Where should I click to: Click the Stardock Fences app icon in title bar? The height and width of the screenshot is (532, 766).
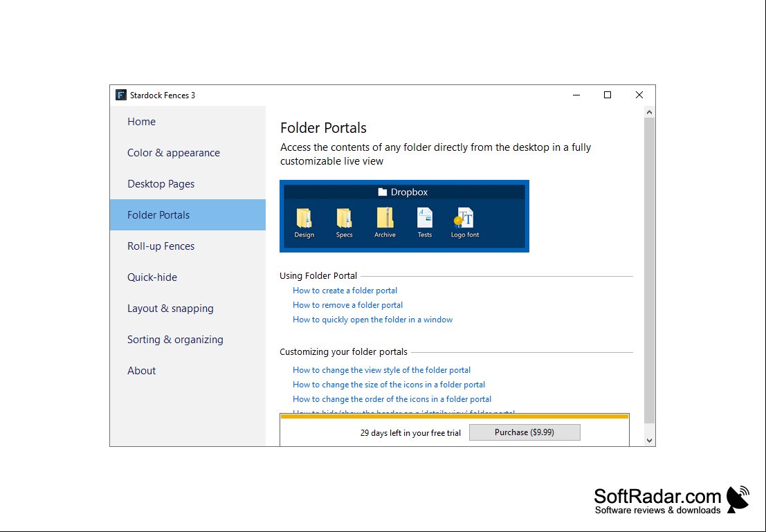tap(120, 95)
